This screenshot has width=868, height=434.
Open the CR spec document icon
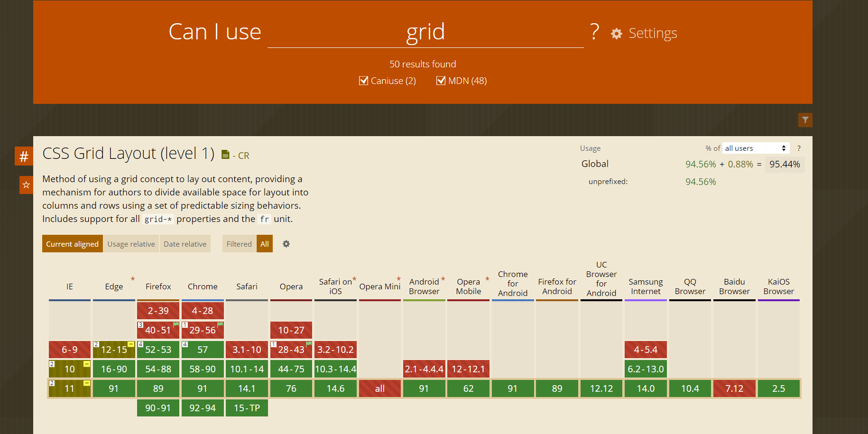click(225, 155)
